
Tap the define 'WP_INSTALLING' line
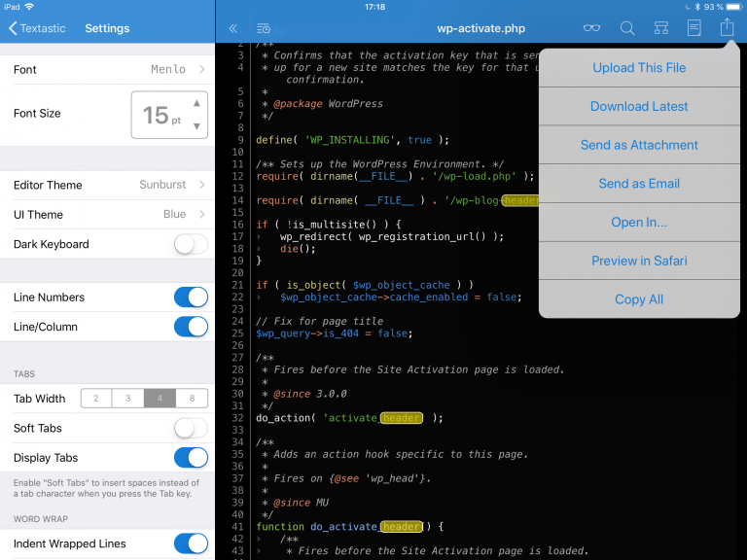pos(352,140)
